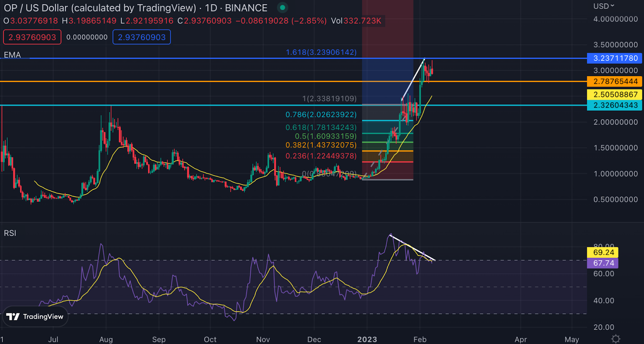Click the 1.00000000 price axis label

615,174
